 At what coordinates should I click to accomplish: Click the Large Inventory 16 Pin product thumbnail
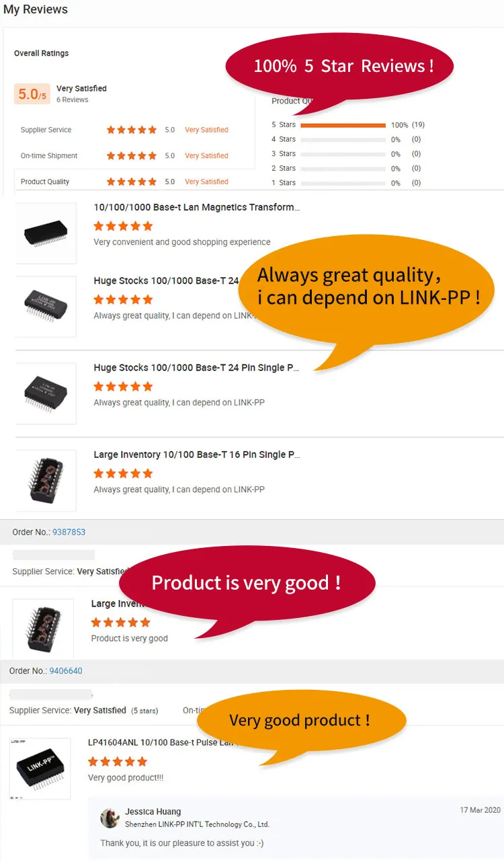coord(46,481)
